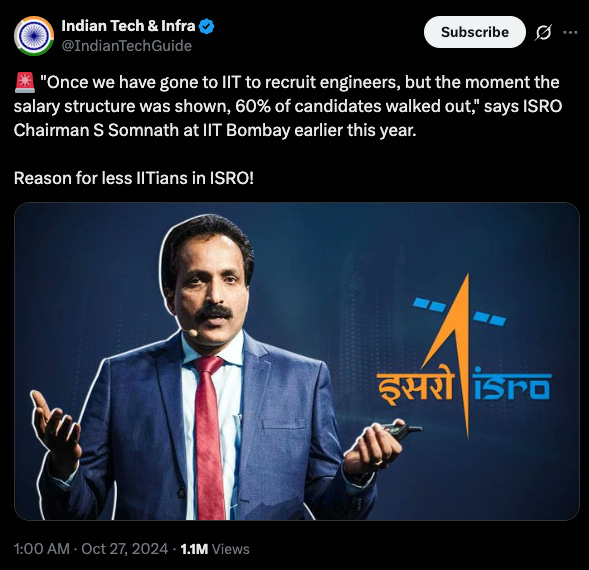Click the English ISRO logo text in the image
Image resolution: width=589 pixels, height=570 pixels.
point(512,386)
